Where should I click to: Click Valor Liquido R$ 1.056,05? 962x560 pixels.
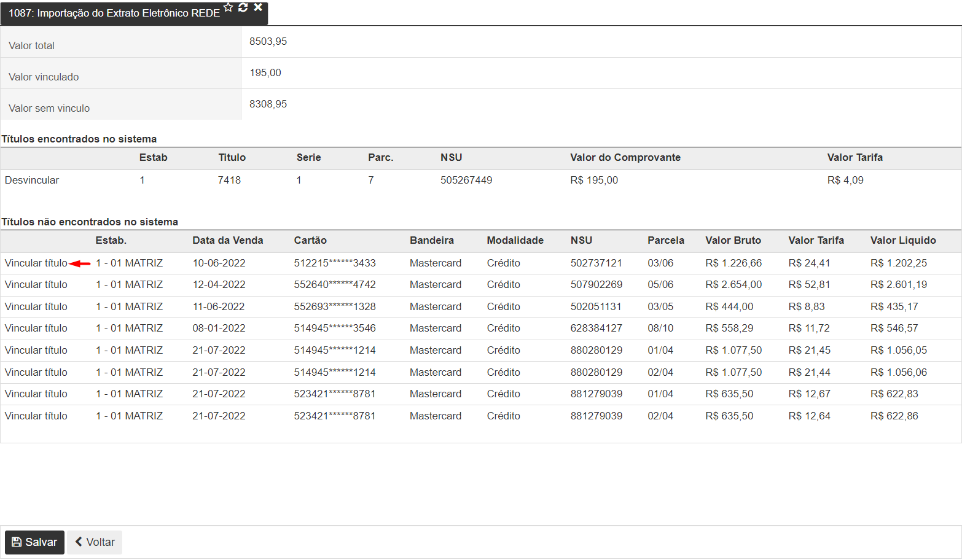pyautogui.click(x=899, y=350)
